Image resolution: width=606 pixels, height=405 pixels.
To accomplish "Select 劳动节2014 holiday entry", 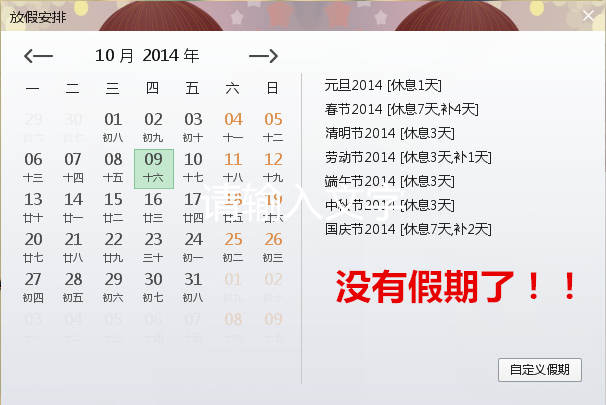I will pyautogui.click(x=408, y=157).
